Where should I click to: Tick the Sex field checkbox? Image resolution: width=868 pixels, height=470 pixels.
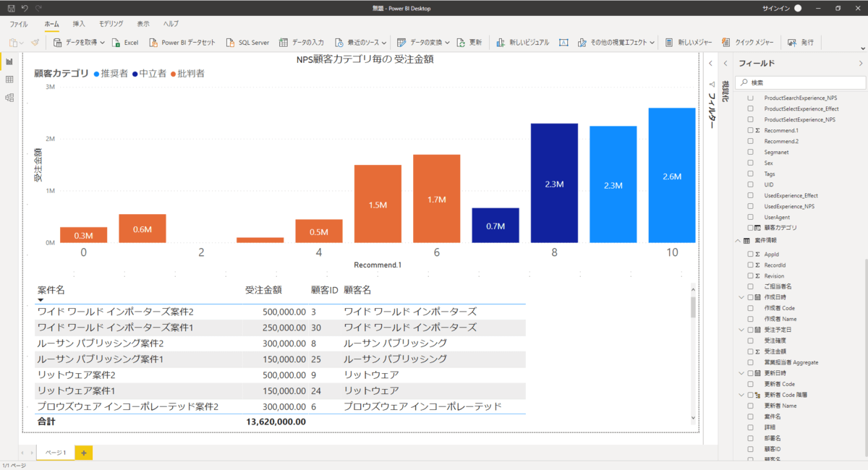[x=750, y=163]
